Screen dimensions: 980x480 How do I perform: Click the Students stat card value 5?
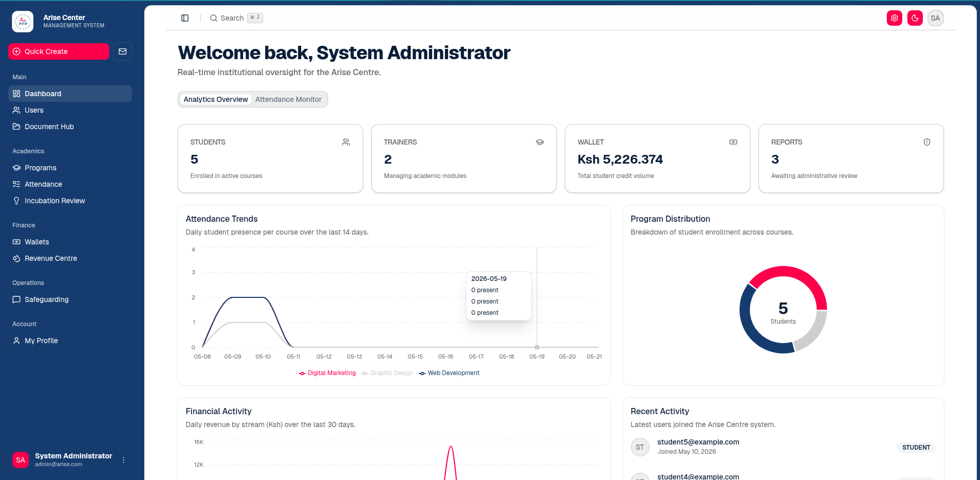point(194,159)
